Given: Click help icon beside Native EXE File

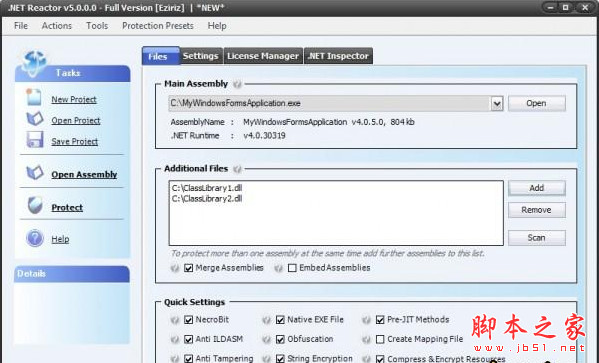Looking at the screenshot, I should pyautogui.click(x=267, y=320).
